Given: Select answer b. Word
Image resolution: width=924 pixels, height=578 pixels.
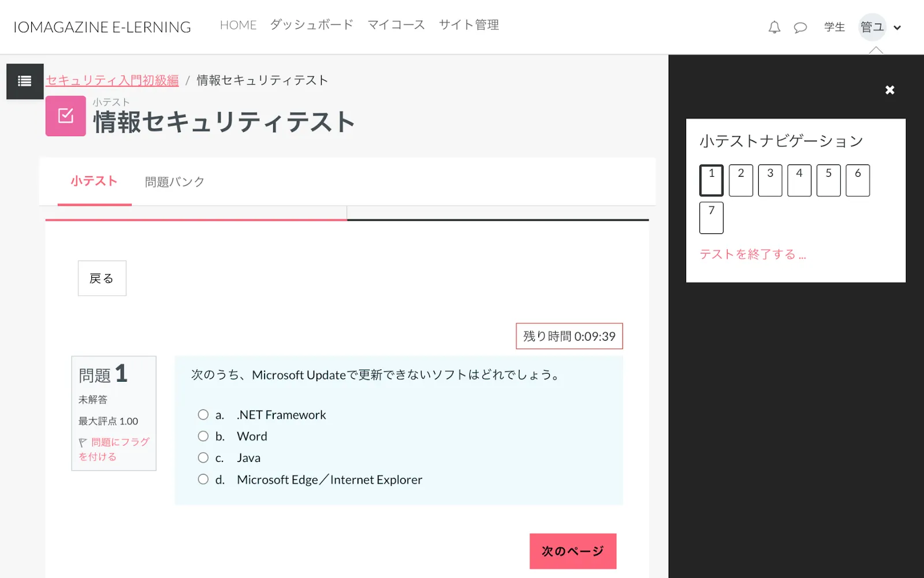Looking at the screenshot, I should pos(203,436).
